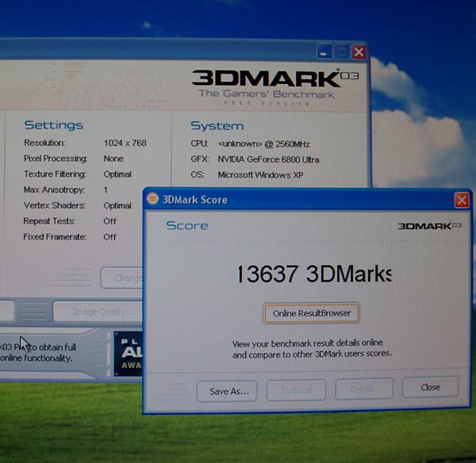Click the Repeat Tests value Off
The height and width of the screenshot is (463, 476).
coord(109,221)
